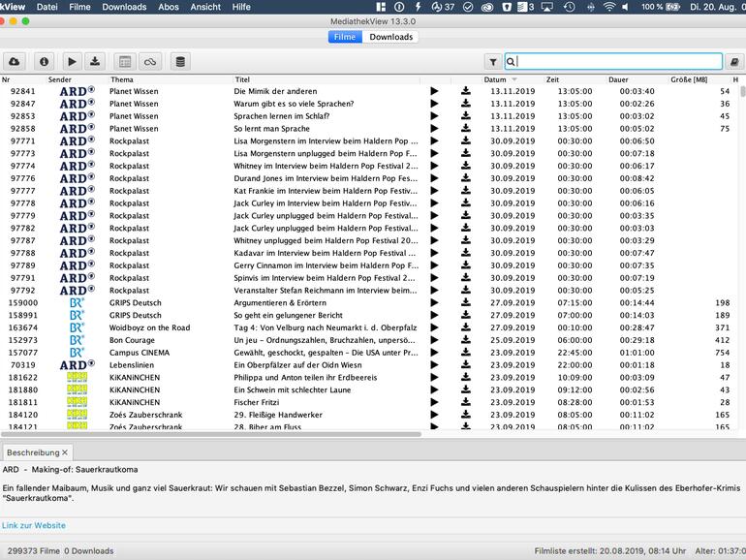This screenshot has width=746, height=560.
Task: Download 'Kat Frankie im Interview' film
Action: click(x=466, y=190)
